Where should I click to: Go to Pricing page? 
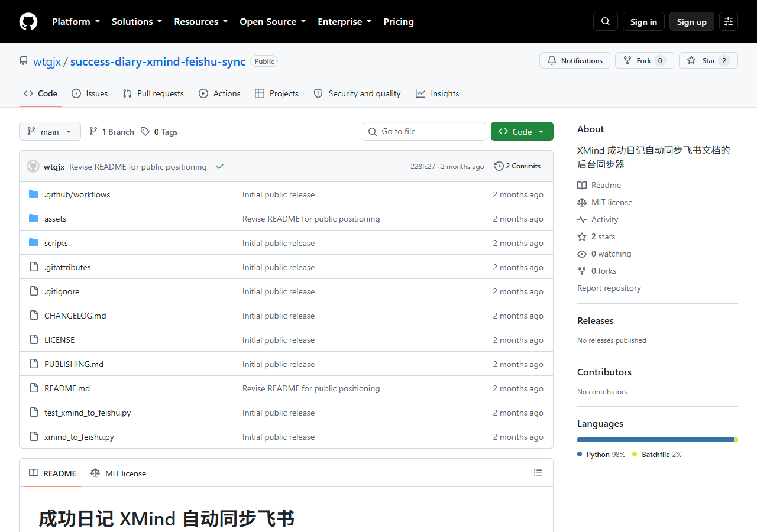coord(399,21)
